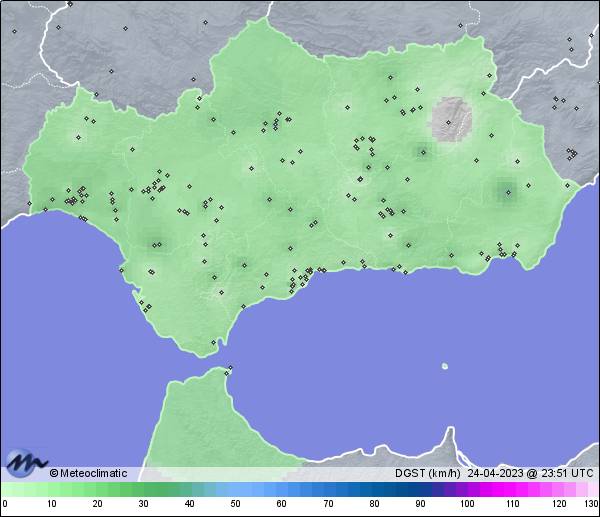Viewport: 600px width, 517px height.
Task: Click the 0 label on the wind scale
Action: [x=5, y=503]
